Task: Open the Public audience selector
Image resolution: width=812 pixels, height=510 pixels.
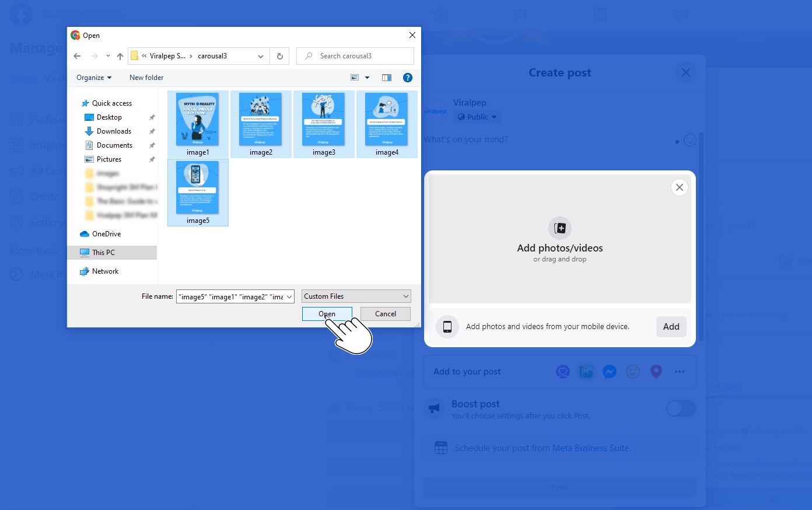Action: [x=477, y=117]
